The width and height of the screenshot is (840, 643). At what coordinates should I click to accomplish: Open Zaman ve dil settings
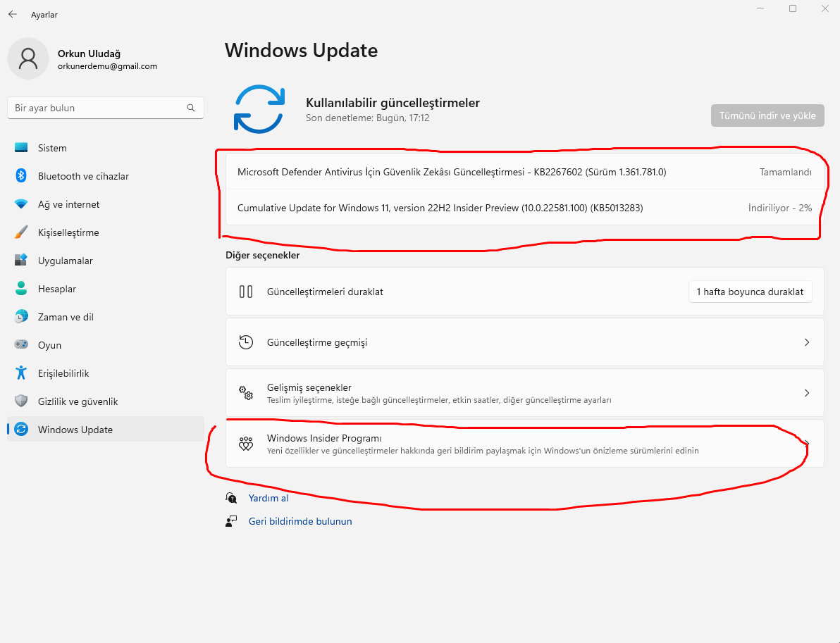(x=106, y=317)
